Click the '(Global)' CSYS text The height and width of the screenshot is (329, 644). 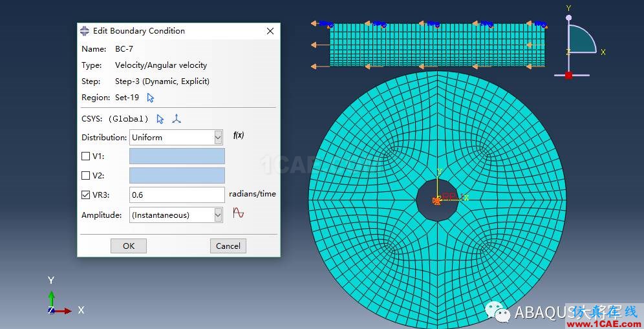pyautogui.click(x=128, y=119)
